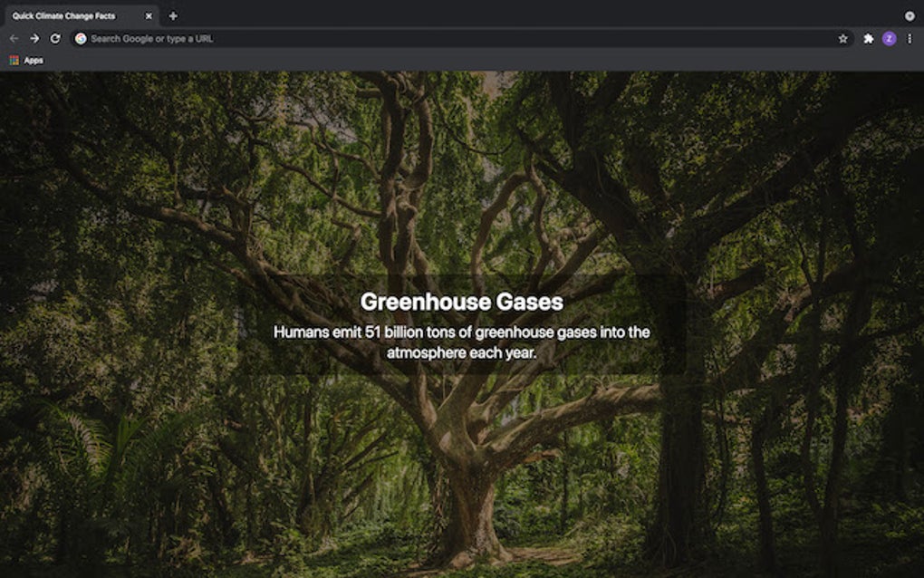Bookmark the page with the star icon
The height and width of the screenshot is (578, 924).
click(x=844, y=38)
